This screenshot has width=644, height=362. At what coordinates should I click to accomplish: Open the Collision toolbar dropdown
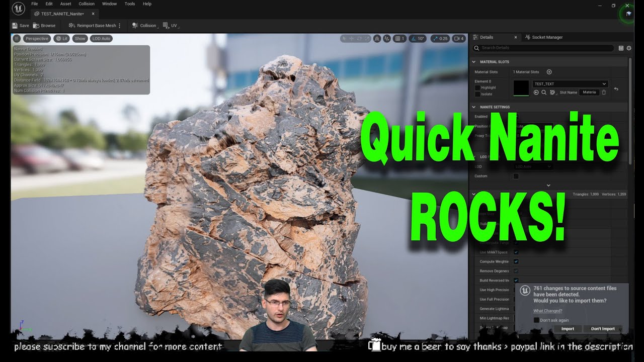[x=145, y=26]
